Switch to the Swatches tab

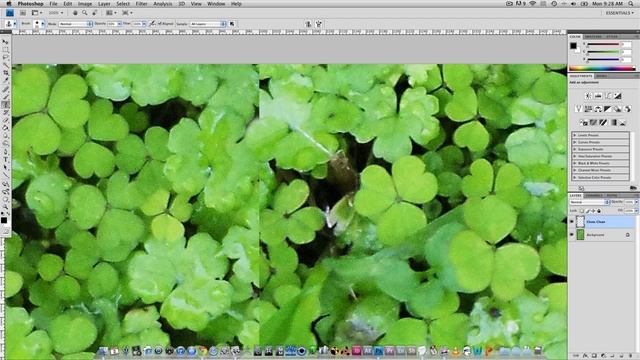pyautogui.click(x=593, y=37)
